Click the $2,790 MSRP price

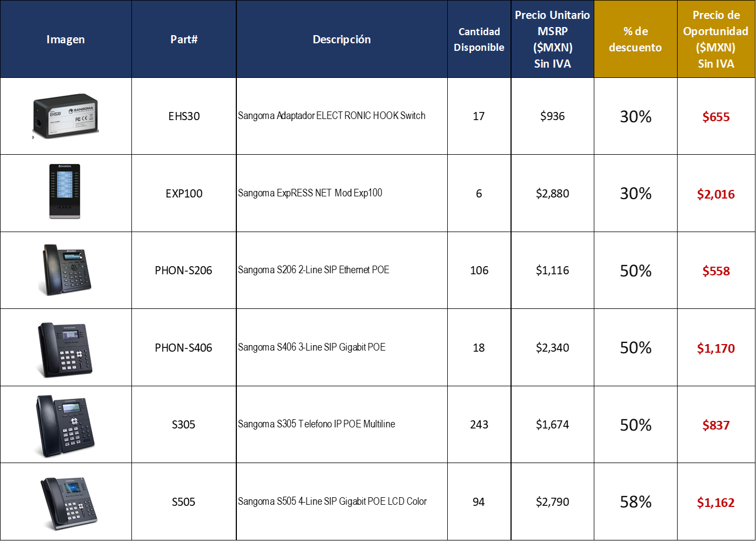click(553, 502)
